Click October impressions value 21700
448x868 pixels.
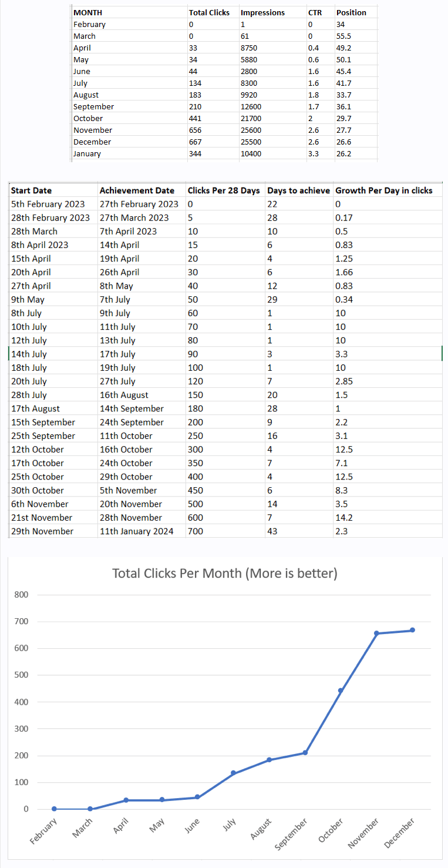click(251, 118)
